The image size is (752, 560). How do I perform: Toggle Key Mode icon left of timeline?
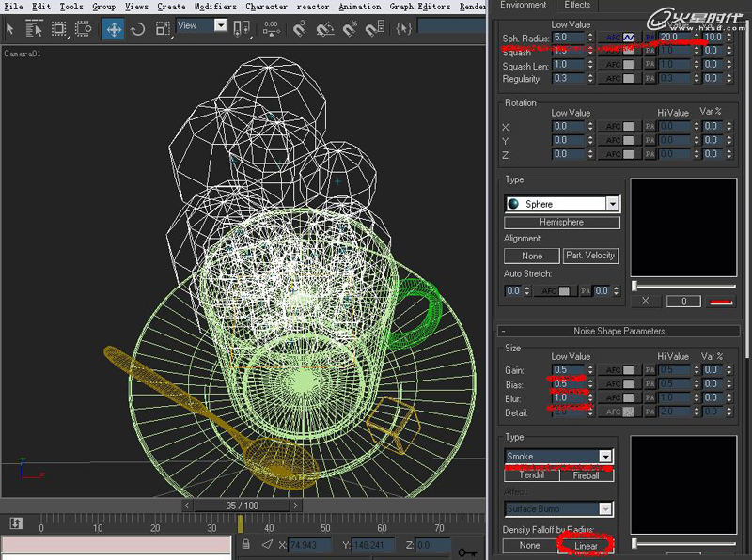tap(16, 522)
